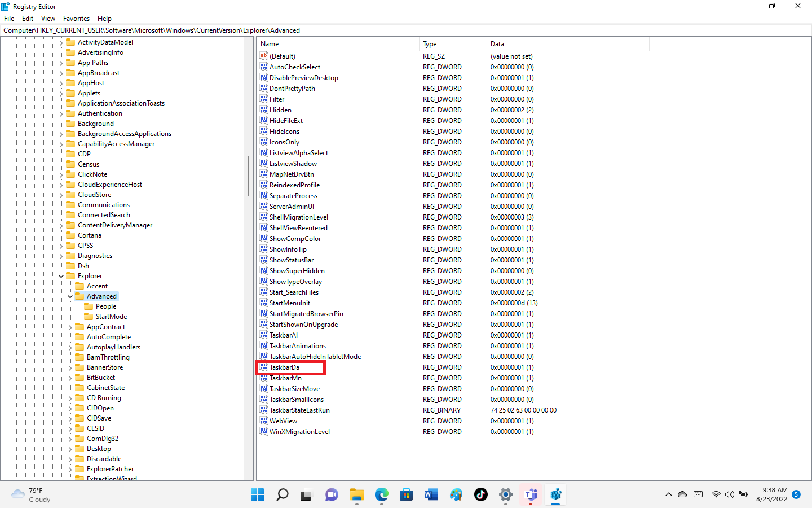Collapse the Advanced key
The height and width of the screenshot is (508, 812).
(x=70, y=296)
